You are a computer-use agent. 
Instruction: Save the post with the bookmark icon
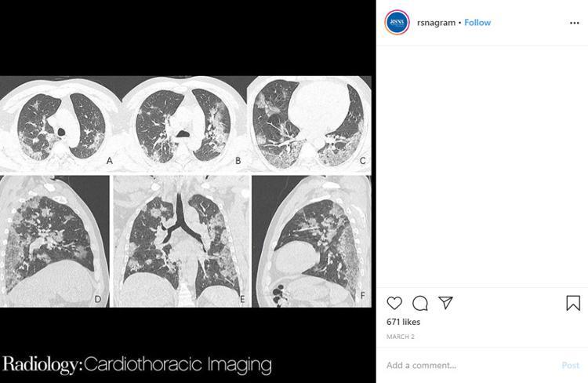(572, 303)
